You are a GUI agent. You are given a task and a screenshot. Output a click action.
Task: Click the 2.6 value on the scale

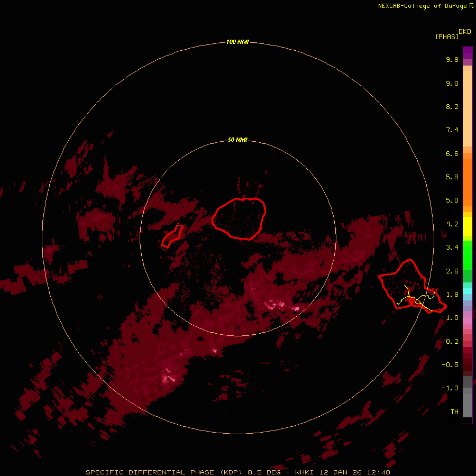point(452,271)
